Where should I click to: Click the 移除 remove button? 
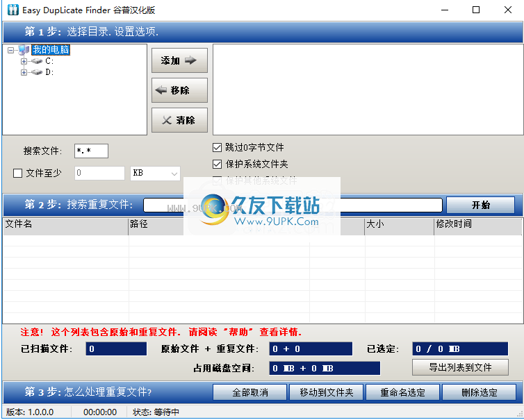click(x=179, y=90)
